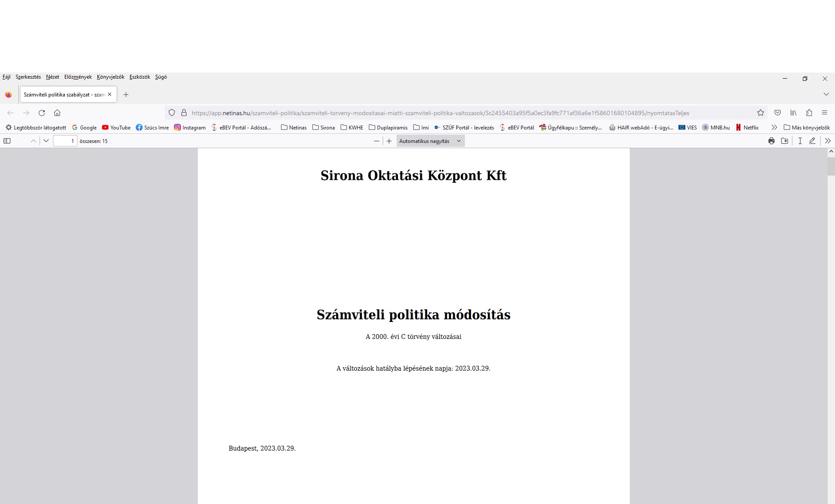The height and width of the screenshot is (504, 835).
Task: Click the scrollbar up arrow
Action: point(831,152)
